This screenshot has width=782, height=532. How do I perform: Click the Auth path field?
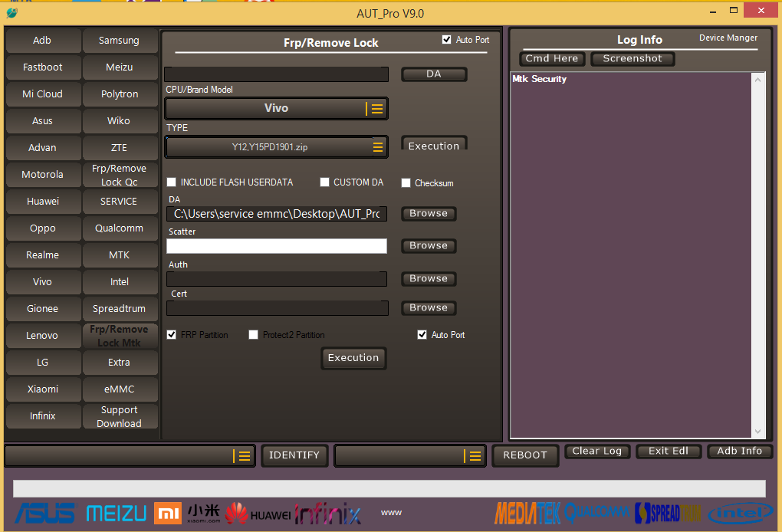[x=277, y=279]
